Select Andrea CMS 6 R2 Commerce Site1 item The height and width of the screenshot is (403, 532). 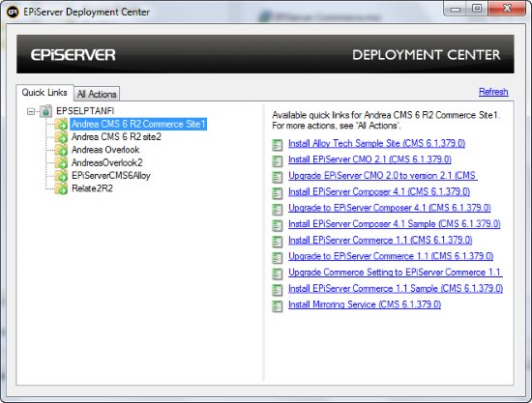tap(138, 124)
